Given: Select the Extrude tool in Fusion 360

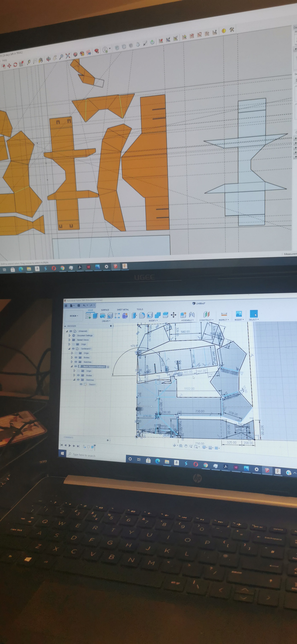Looking at the screenshot, I should (x=95, y=316).
